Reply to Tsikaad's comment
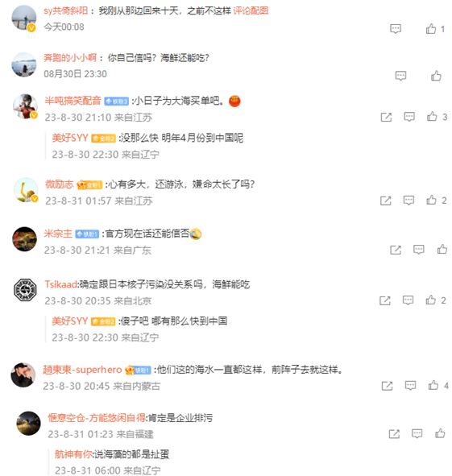 coord(408,300)
